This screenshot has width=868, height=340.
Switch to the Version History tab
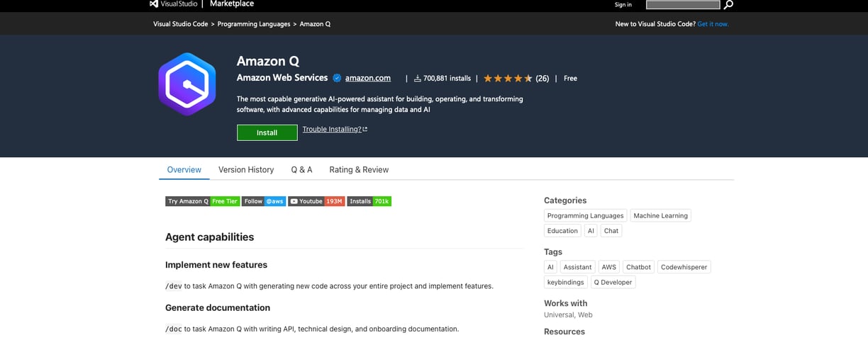click(246, 170)
